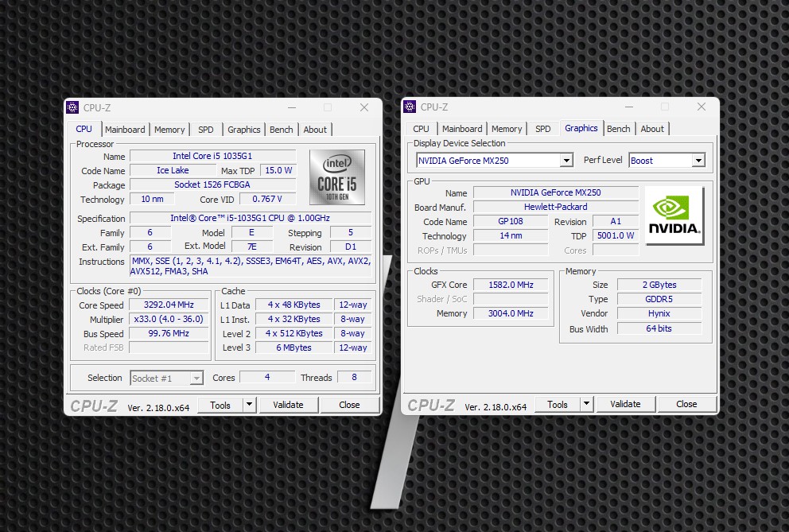Expand Tools dropdown arrow in right window
789x532 pixels.
[587, 404]
